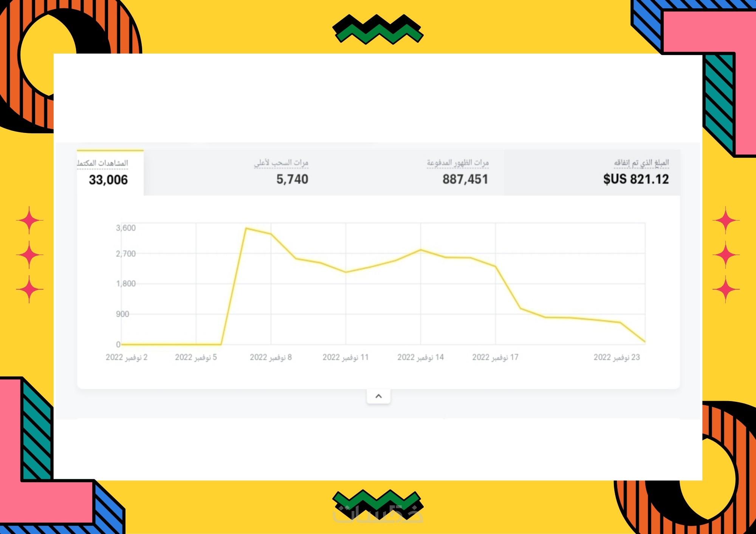Click the chart line point at the 17 November gridline
Viewport: 756px width, 534px height.
496,267
